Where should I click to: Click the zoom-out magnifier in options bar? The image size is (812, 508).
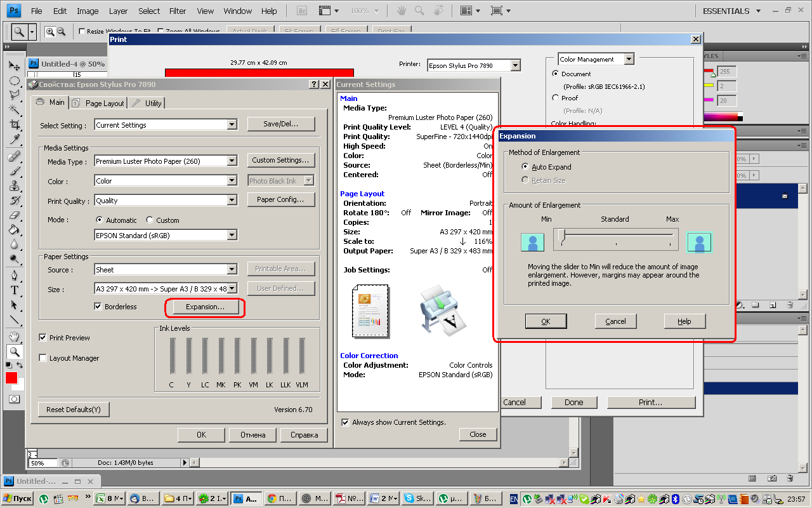pos(62,32)
